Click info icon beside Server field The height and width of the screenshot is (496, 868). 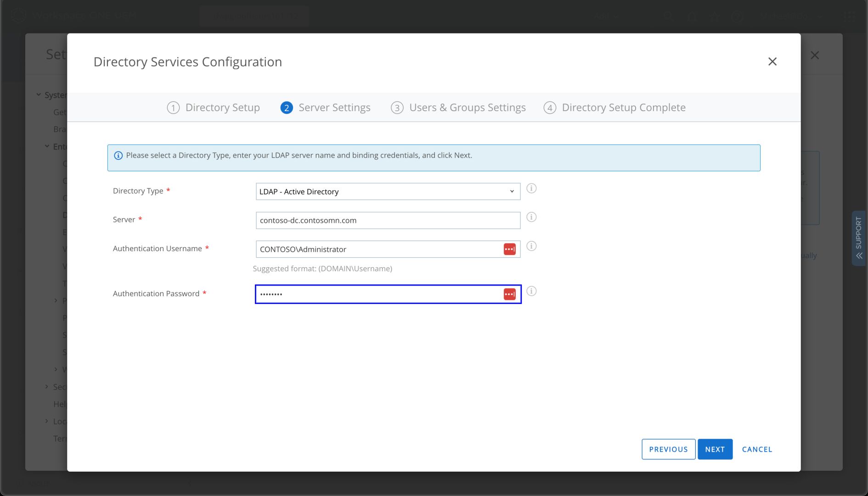point(531,217)
